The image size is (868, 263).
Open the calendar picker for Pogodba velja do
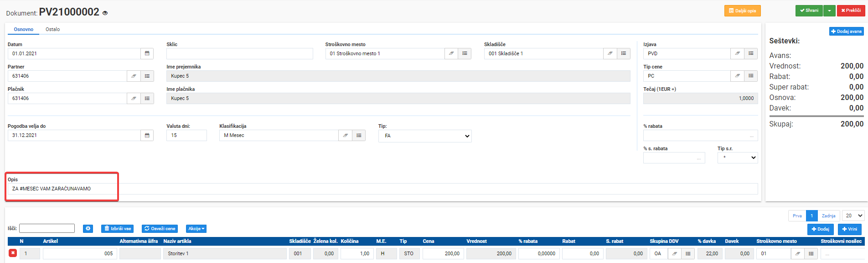[x=147, y=135]
